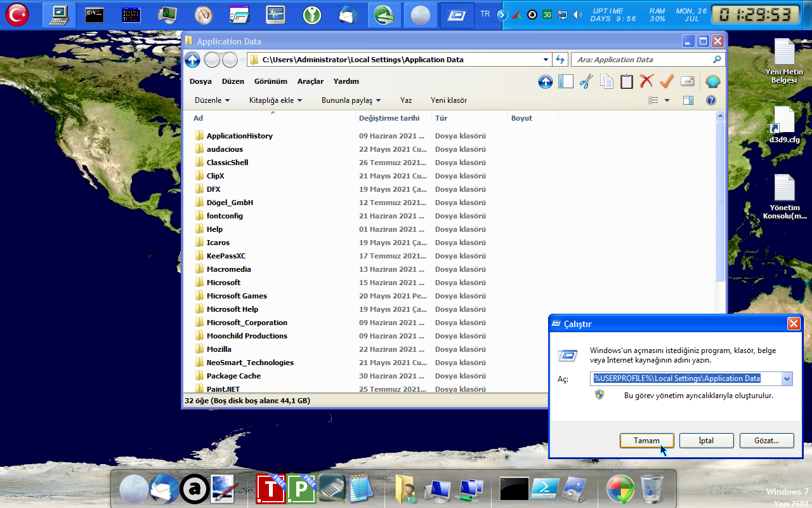Click the TR language indicator
Image resolution: width=812 pixels, height=508 pixels.
485,14
